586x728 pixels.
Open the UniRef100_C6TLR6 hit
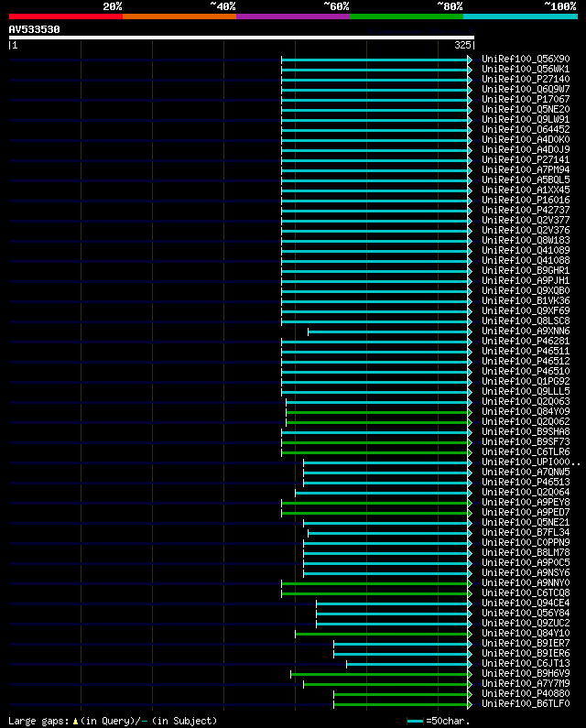[526, 451]
